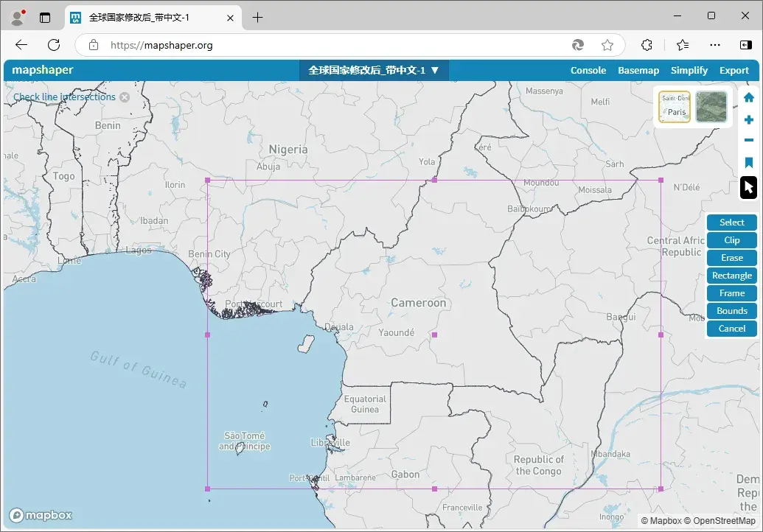Image resolution: width=763 pixels, height=532 pixels.
Task: Click the Mapbox logo in the corner
Action: point(41,516)
